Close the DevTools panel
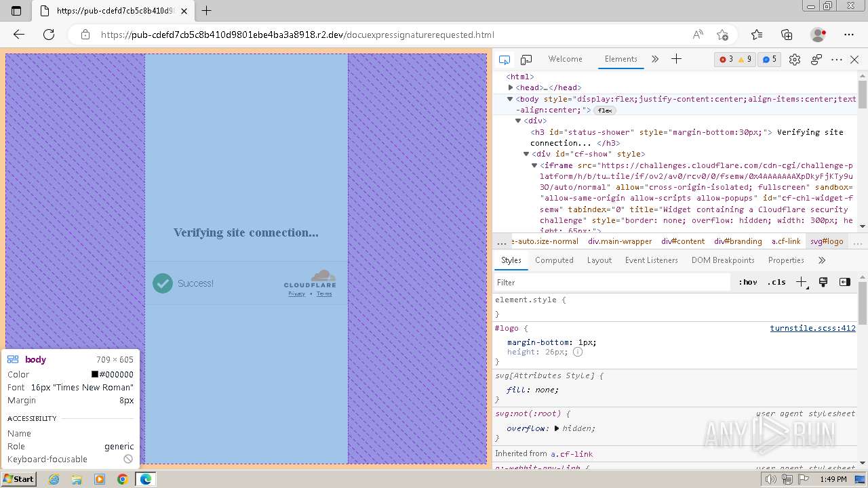 [854, 60]
